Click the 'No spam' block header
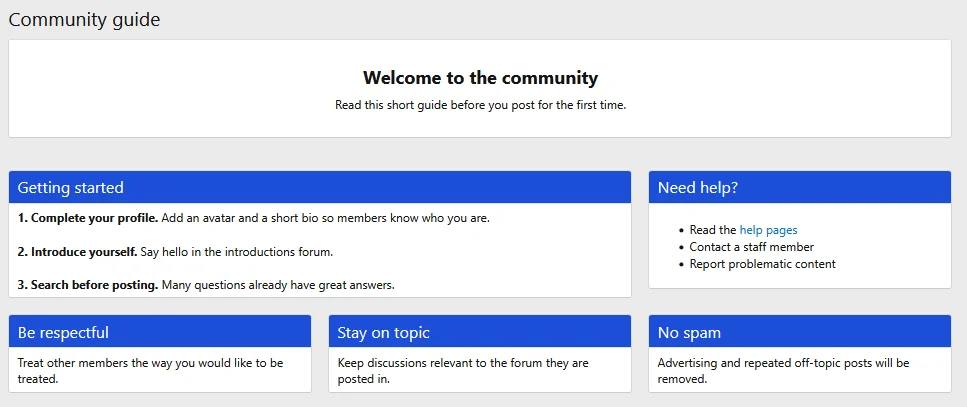This screenshot has height=407, width=967. click(800, 332)
